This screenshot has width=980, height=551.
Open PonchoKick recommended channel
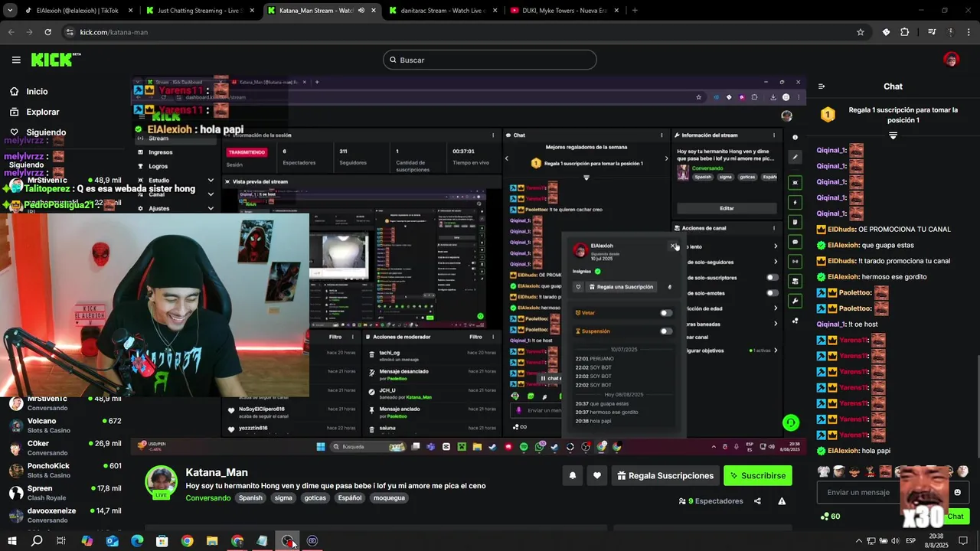pos(65,470)
